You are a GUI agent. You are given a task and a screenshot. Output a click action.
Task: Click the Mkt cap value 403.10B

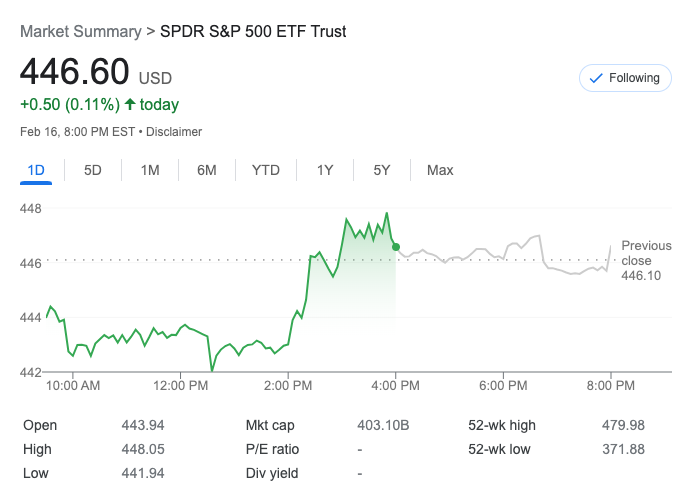coord(383,425)
